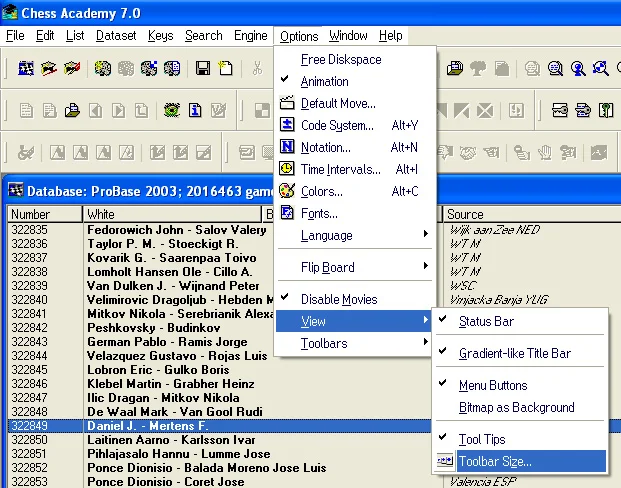
Task: Open the Engine menu
Action: pos(251,36)
